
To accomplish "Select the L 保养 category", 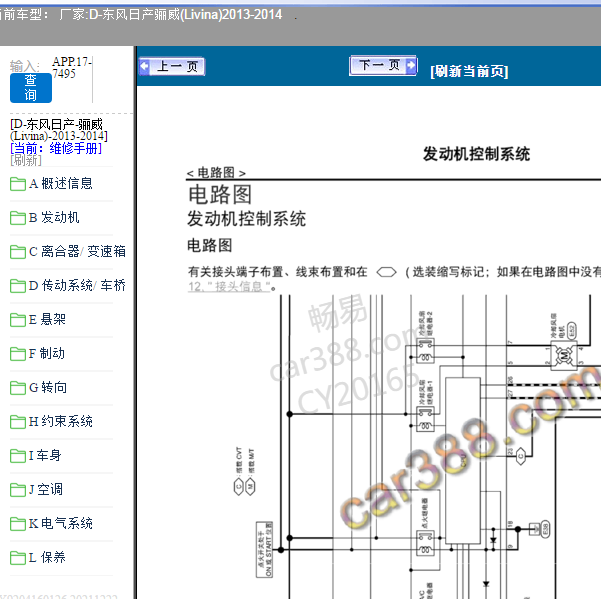I will tap(48, 558).
